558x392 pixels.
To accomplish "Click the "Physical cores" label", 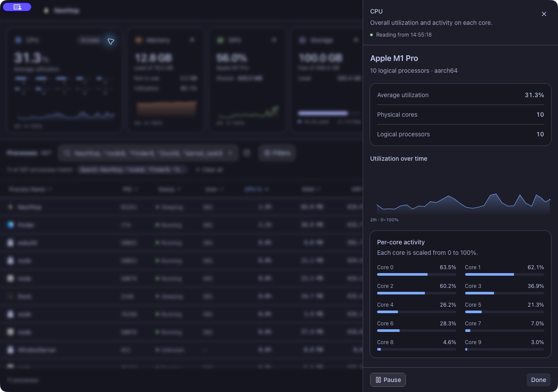I will click(x=397, y=115).
